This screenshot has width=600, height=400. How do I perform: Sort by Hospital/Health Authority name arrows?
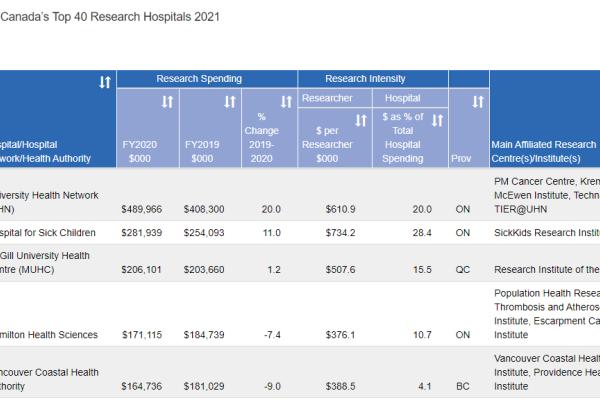[105, 82]
